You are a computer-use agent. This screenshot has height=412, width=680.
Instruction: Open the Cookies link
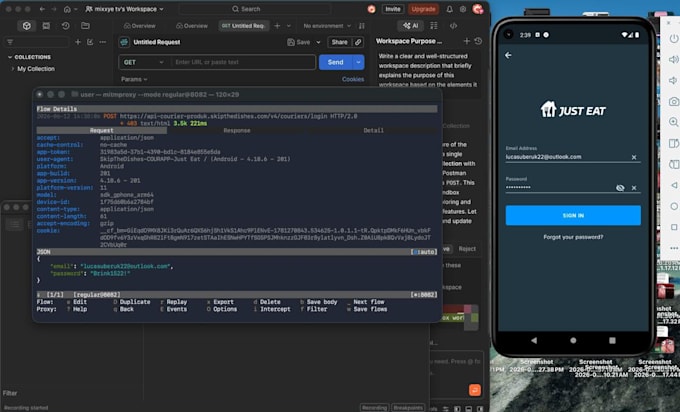353,79
